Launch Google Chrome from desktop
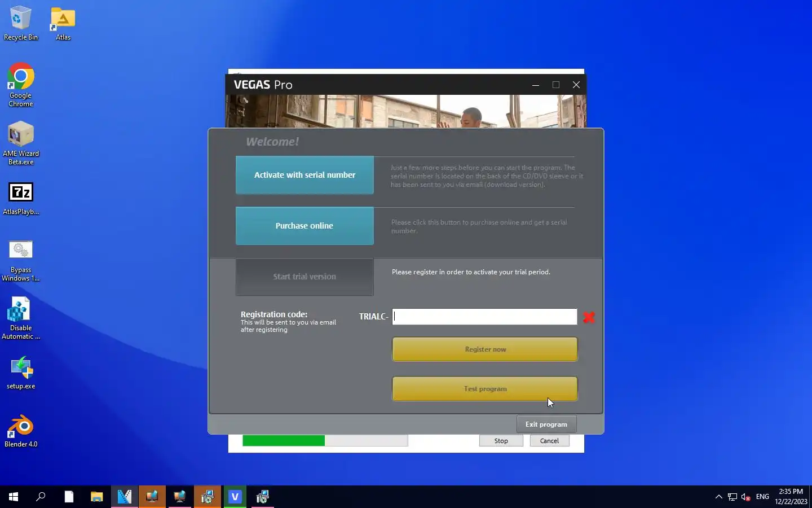 coord(21,85)
